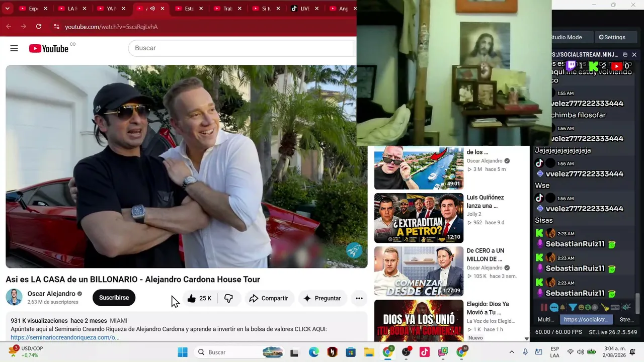The image size is (644, 362).
Task: Open the seminariocreandoriqueza.com link
Action: click(65, 337)
